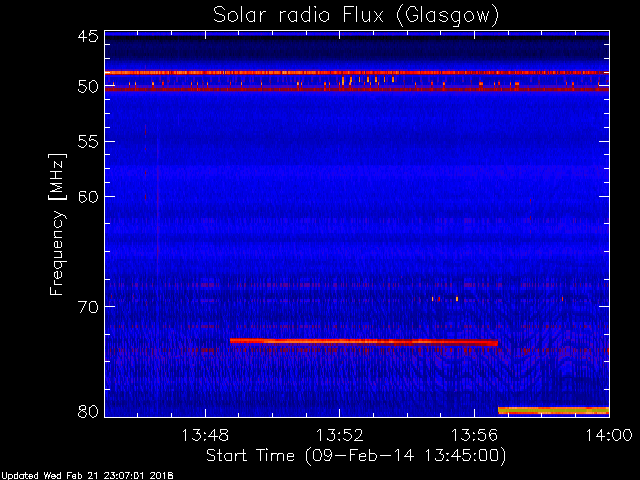Click the '13:56' time tick label
The height and width of the screenshot is (480, 640).
(474, 436)
